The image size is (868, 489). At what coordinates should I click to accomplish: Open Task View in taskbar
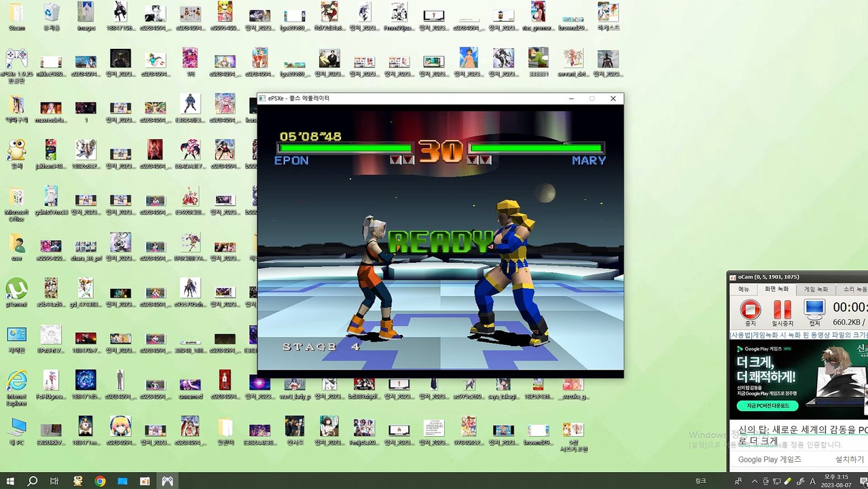pyautogui.click(x=54, y=481)
